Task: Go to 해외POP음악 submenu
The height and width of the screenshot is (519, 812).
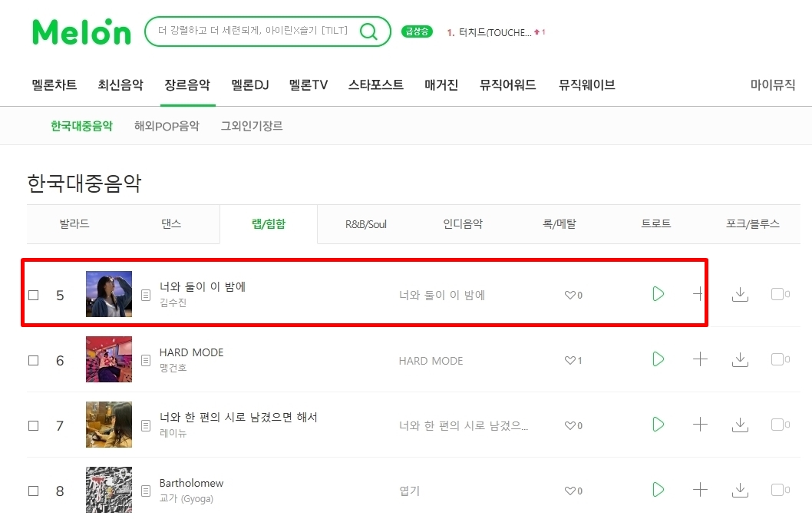Action: 167,126
